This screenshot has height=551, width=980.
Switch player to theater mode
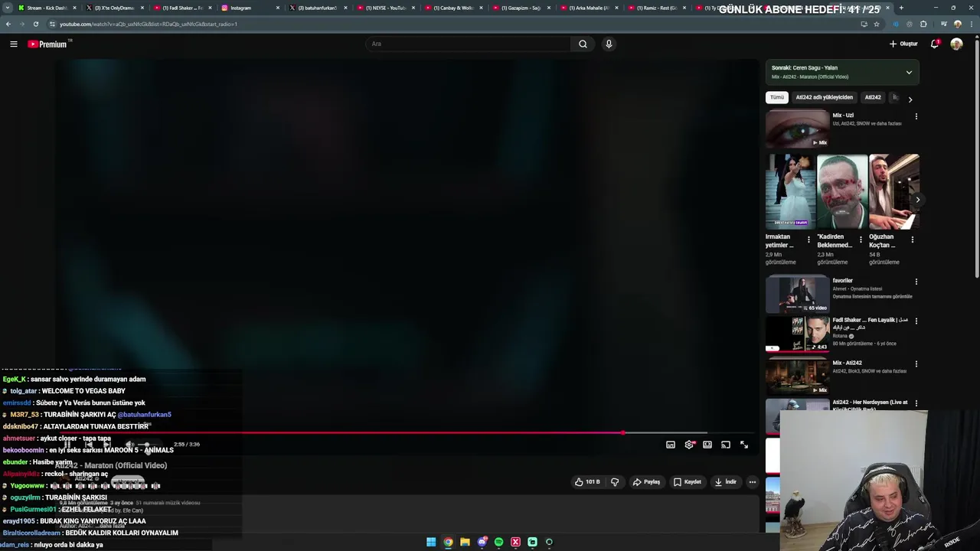click(x=707, y=445)
